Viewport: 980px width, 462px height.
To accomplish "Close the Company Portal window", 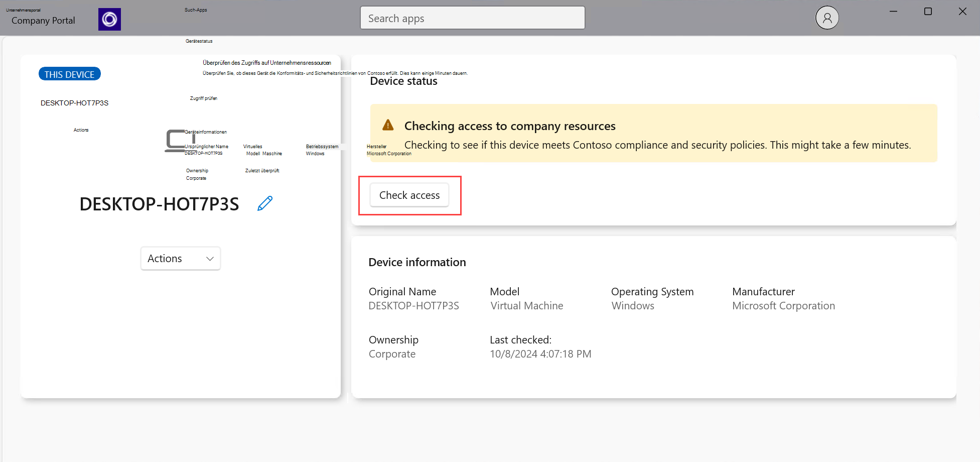I will pyautogui.click(x=962, y=11).
